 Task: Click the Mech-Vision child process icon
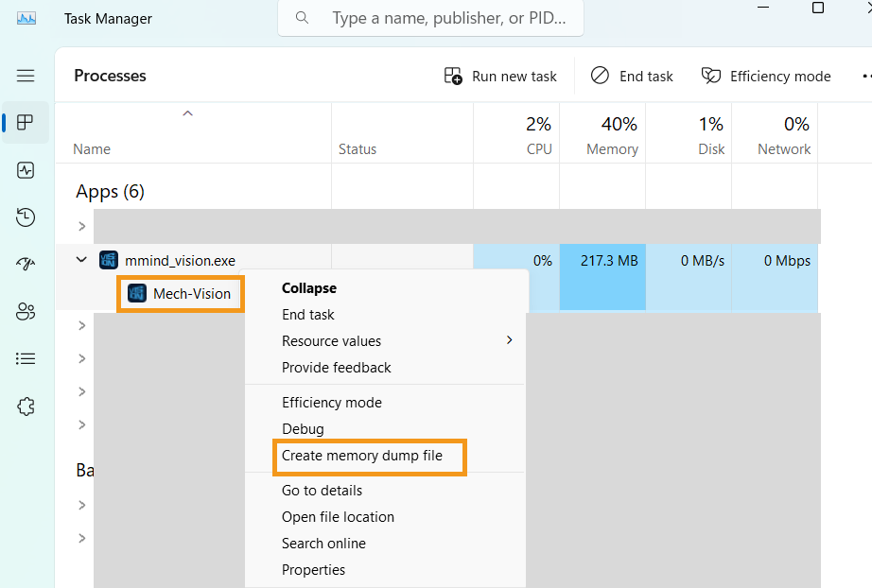click(137, 293)
